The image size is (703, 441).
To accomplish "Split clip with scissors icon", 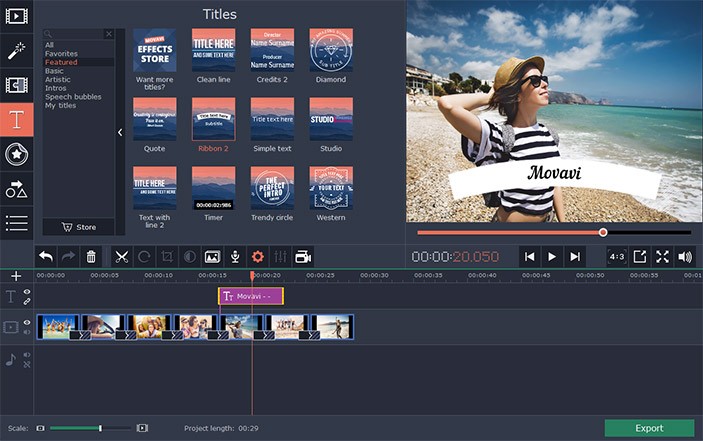I will pos(122,257).
